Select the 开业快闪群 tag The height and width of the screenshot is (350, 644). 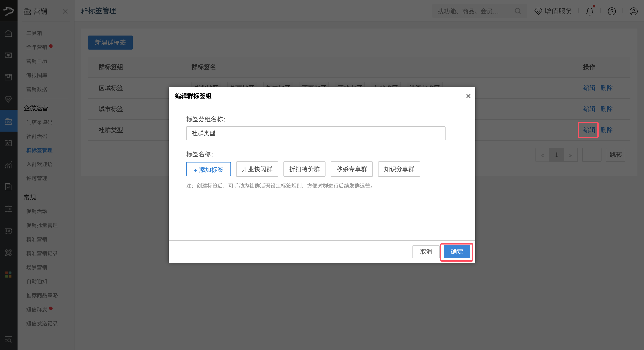[x=257, y=169]
